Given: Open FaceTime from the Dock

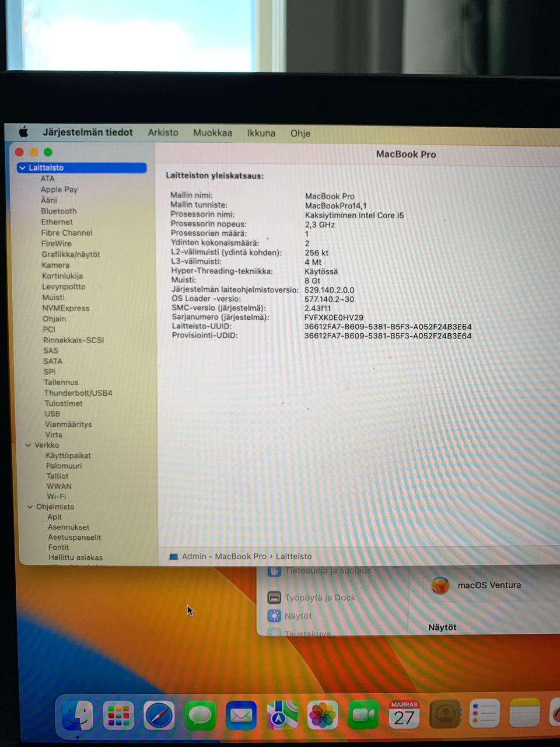Looking at the screenshot, I should 363,715.
